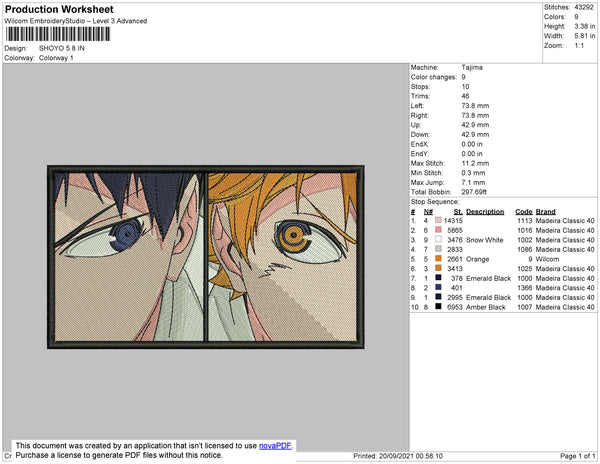Click the Colorway 1 value
Viewport: 600px width, 464px height.
click(56, 58)
